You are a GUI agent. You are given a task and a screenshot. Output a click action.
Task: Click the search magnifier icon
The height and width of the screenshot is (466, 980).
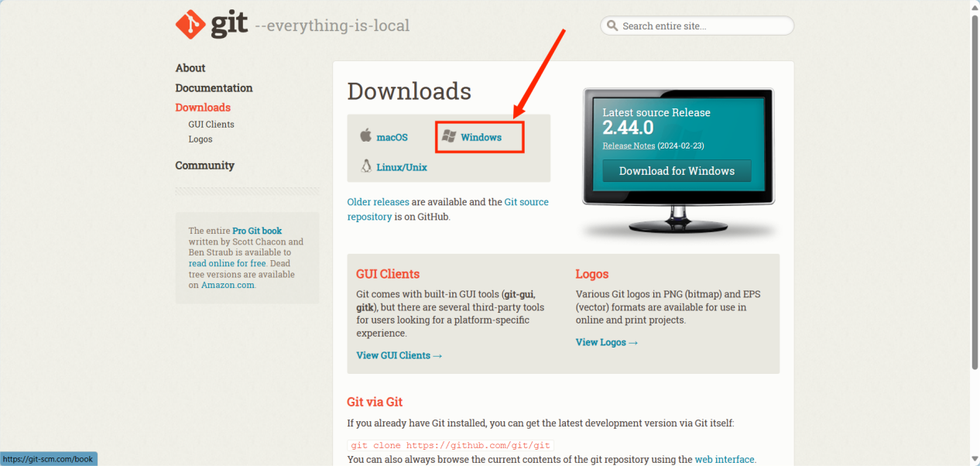tap(612, 26)
